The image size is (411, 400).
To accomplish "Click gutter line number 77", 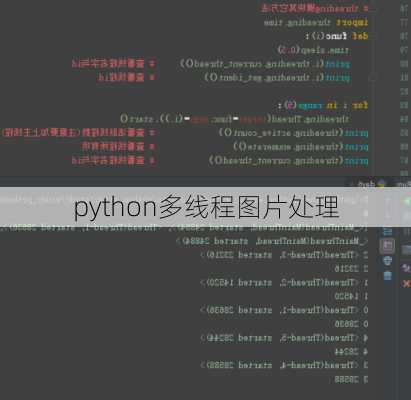I will (x=404, y=22).
